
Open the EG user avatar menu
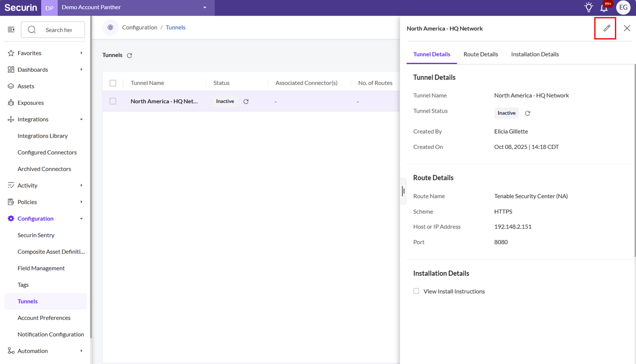tap(623, 7)
